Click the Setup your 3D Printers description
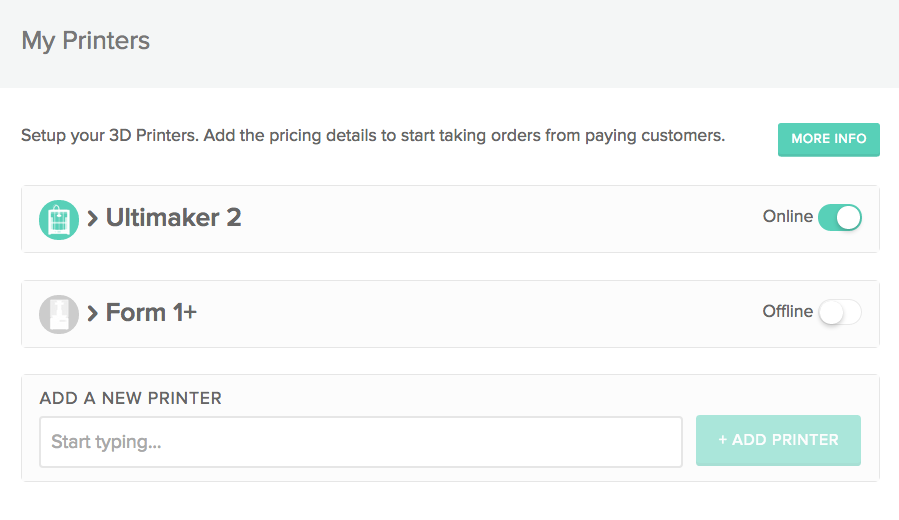This screenshot has height=520, width=899. click(x=372, y=135)
